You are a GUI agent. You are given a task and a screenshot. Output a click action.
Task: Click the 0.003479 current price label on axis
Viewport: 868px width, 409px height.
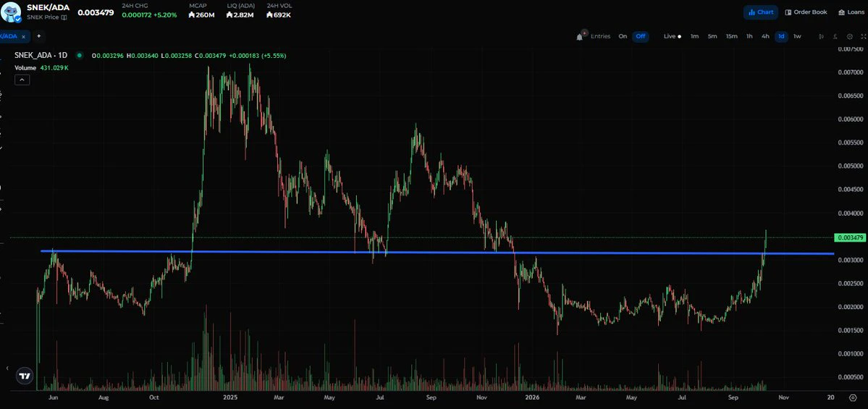click(850, 237)
